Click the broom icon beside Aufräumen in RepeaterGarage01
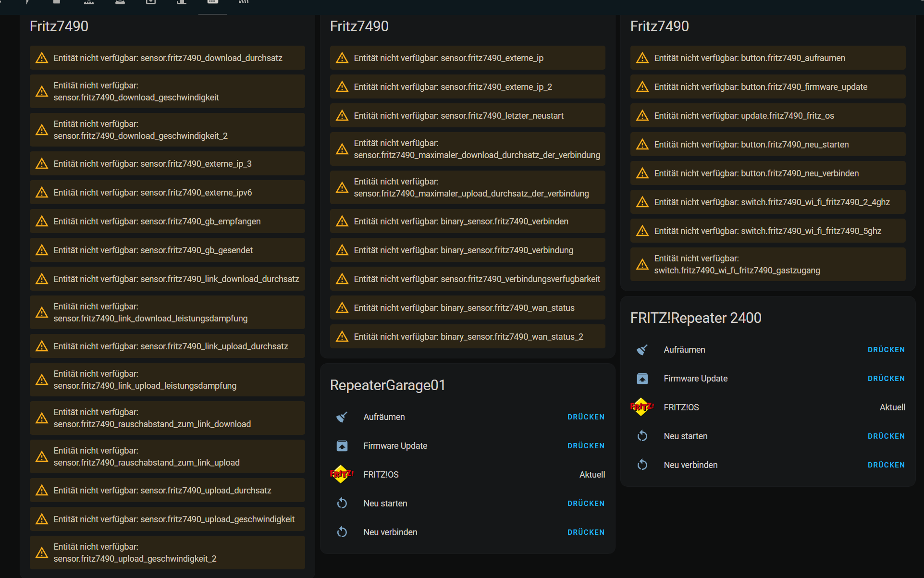 (x=342, y=417)
